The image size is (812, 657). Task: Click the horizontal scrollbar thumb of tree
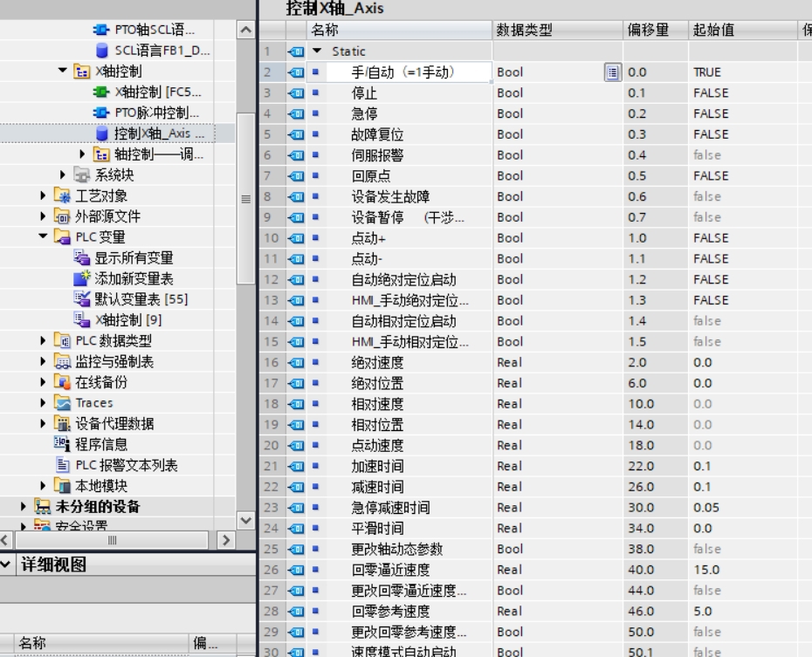pyautogui.click(x=112, y=540)
